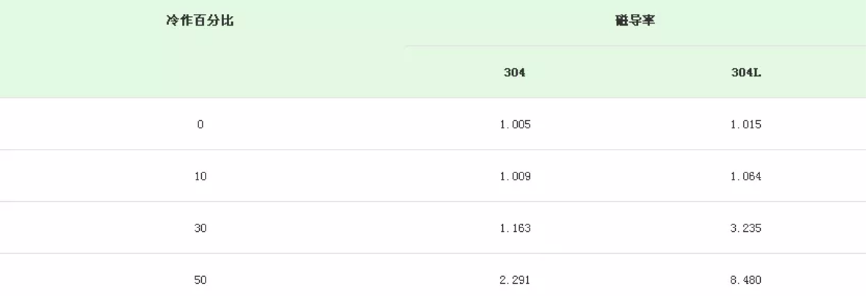Click blank space between 304 and 304L headers
The image size is (868, 303).
pyautogui.click(x=630, y=73)
